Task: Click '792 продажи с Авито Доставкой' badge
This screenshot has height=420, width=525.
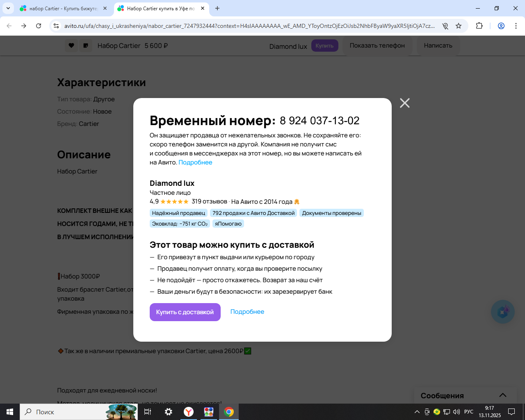Action: click(x=253, y=213)
